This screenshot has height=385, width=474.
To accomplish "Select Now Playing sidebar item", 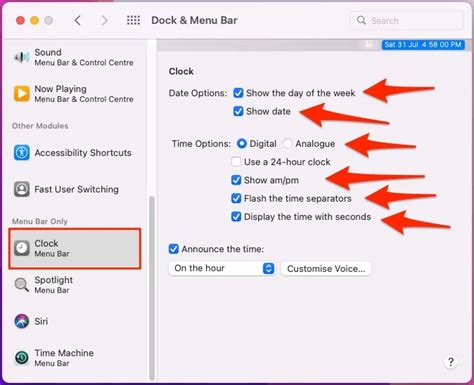I will tap(75, 94).
